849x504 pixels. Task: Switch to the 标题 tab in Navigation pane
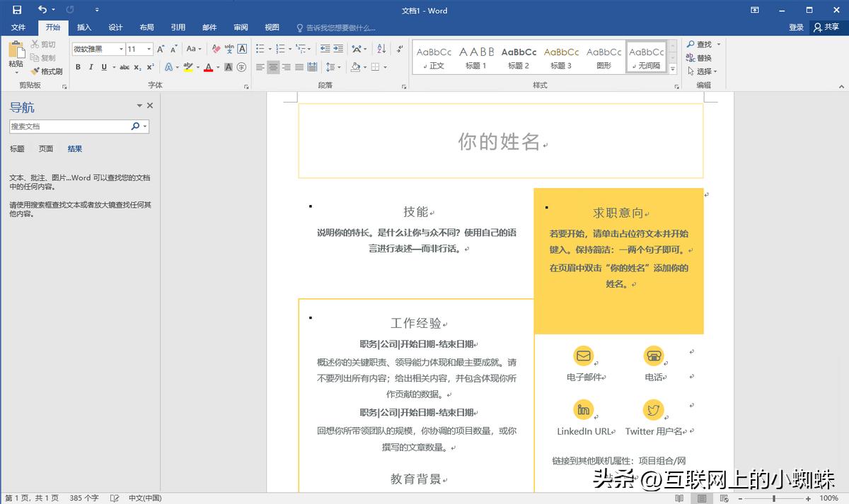[x=18, y=148]
